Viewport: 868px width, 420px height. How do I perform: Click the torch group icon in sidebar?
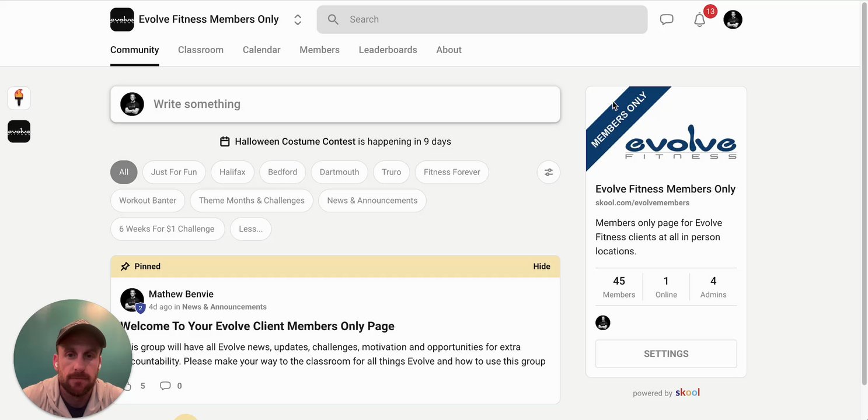19,98
